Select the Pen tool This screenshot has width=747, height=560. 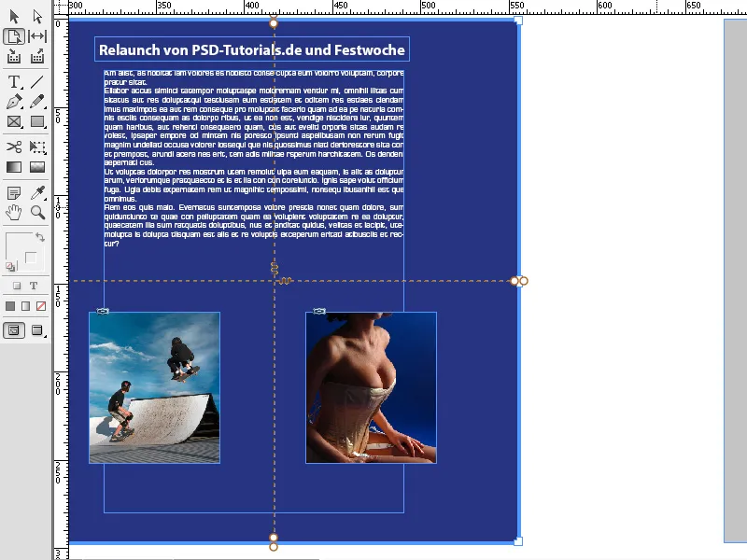tap(14, 102)
